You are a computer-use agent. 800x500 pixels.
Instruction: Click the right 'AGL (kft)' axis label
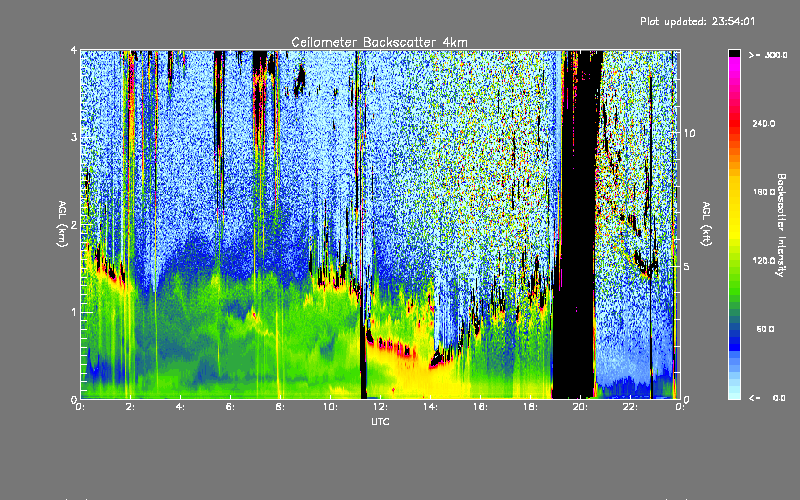click(707, 224)
